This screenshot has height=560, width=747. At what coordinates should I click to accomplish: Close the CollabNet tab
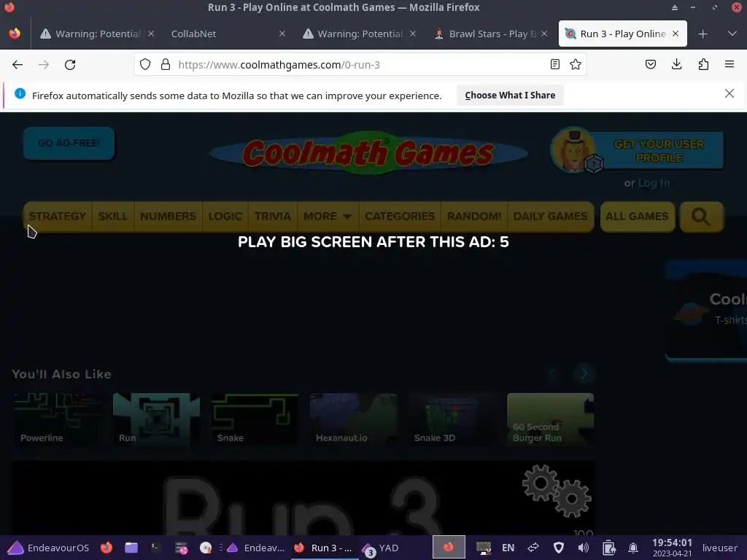pos(282,34)
